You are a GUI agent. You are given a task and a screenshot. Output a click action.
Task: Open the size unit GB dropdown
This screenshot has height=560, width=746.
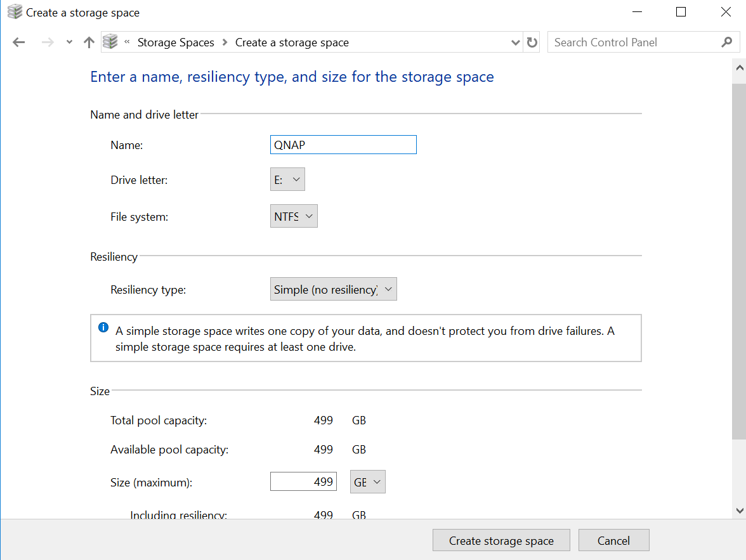[x=368, y=482]
